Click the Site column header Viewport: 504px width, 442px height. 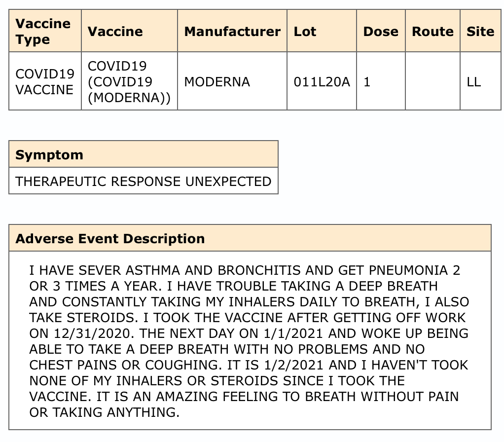pos(480,31)
